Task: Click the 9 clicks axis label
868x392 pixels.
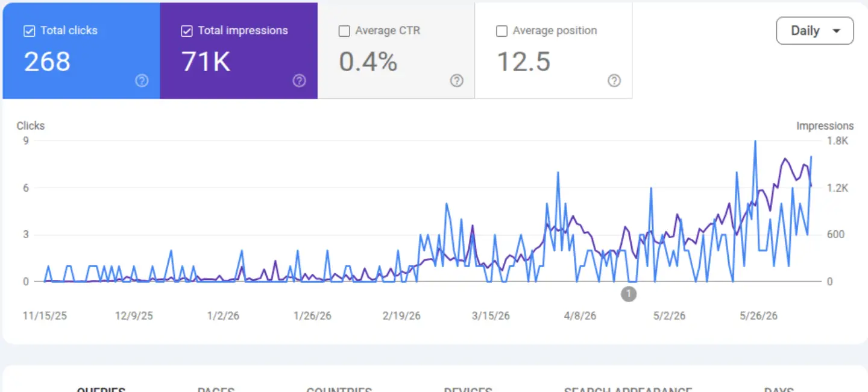Action: tap(26, 141)
